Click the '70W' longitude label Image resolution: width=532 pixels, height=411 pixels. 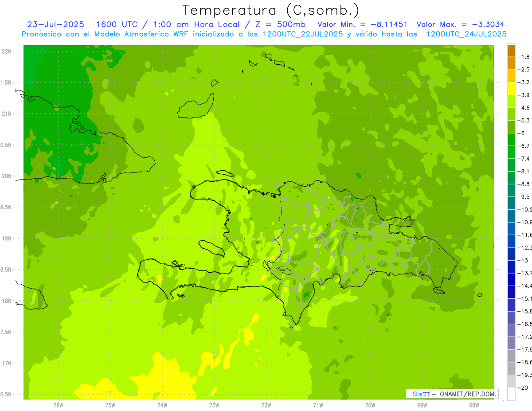pos(370,405)
